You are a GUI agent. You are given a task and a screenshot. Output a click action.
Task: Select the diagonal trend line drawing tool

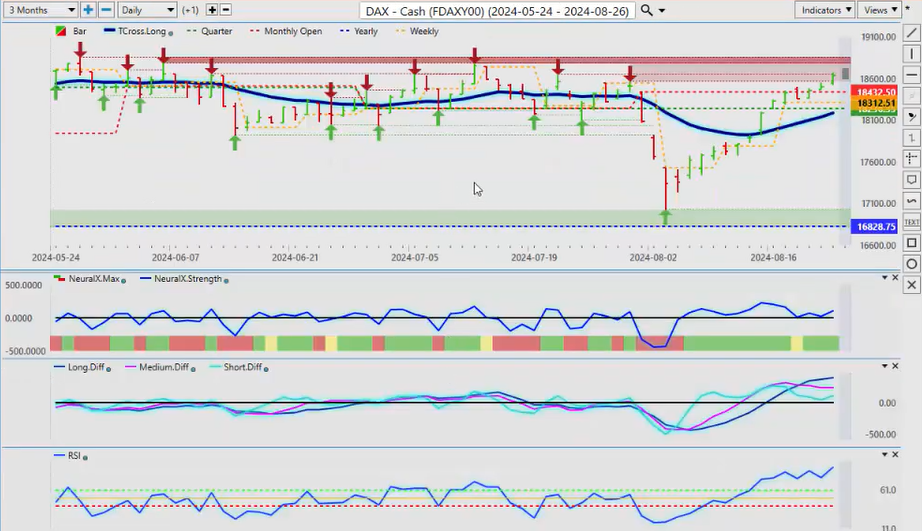pyautogui.click(x=911, y=32)
